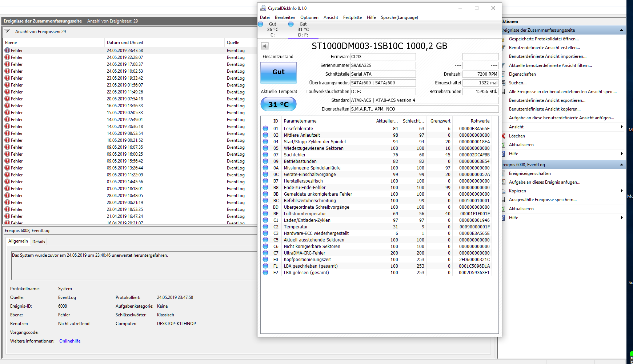This screenshot has height=364, width=633.
Task: Click error icon of 22.05.2019 11:49:26 event
Action: tap(7, 92)
